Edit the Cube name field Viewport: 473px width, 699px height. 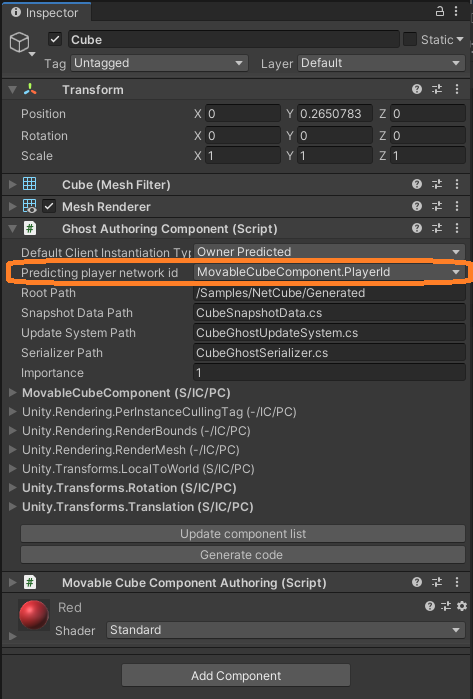[x=234, y=39]
